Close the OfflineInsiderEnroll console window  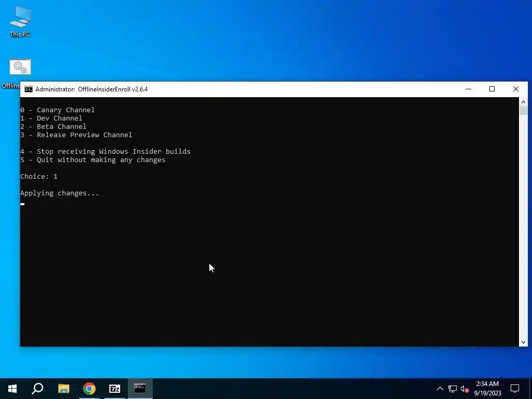tap(516, 89)
